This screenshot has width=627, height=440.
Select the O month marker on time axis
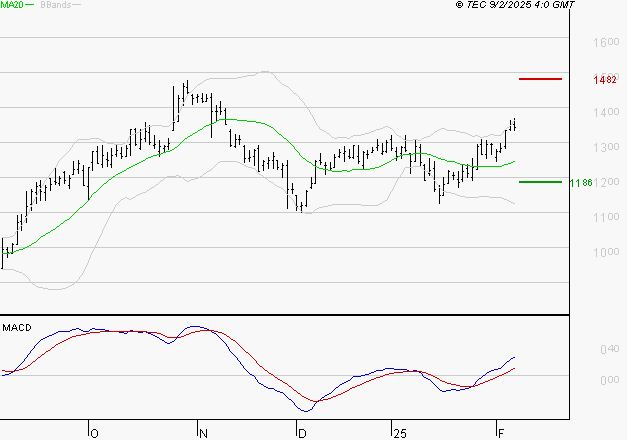pyautogui.click(x=95, y=431)
